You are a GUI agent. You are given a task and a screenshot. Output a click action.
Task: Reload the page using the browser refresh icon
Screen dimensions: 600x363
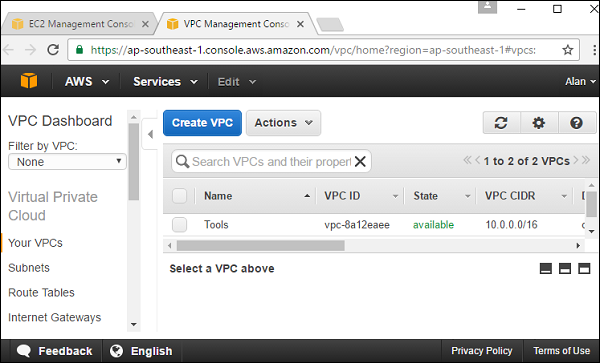tap(53, 50)
